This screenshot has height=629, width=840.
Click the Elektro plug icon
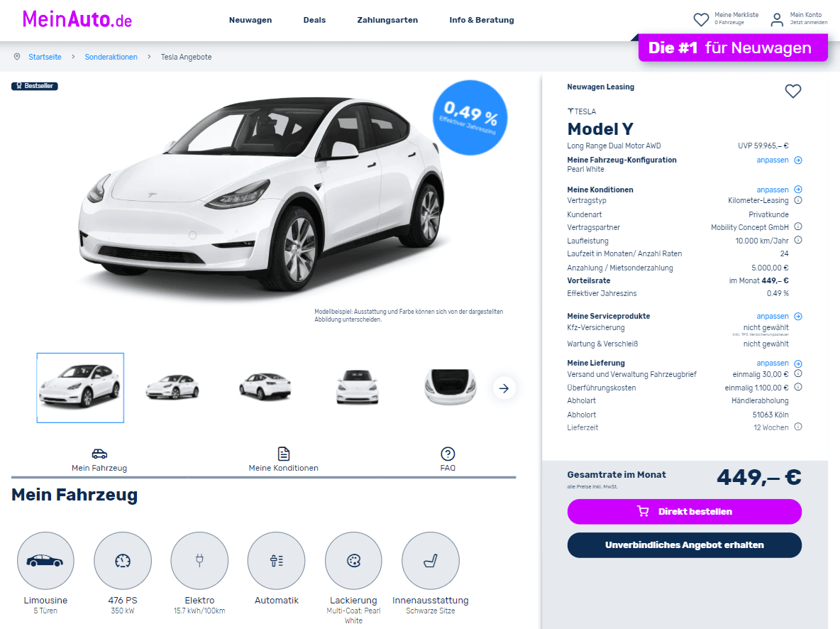[x=199, y=561]
